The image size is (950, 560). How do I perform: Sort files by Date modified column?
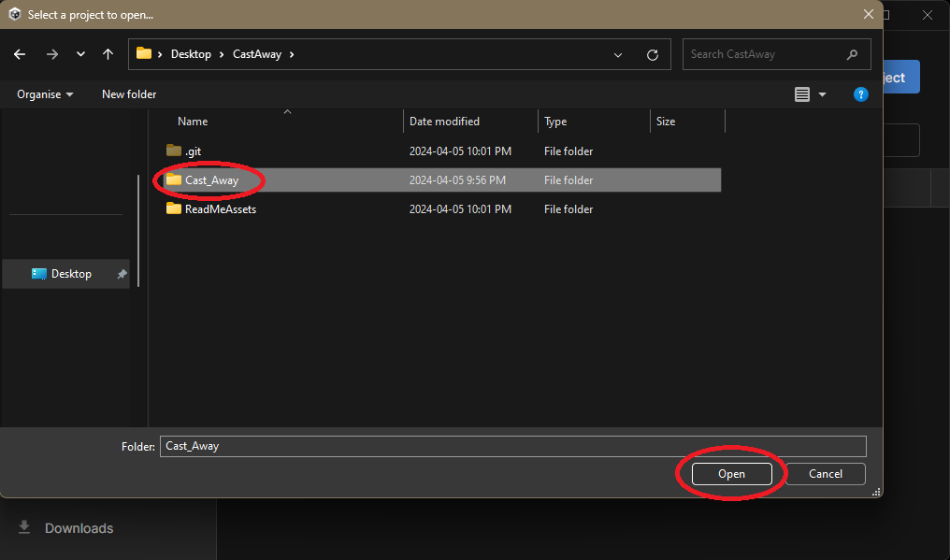(x=445, y=122)
